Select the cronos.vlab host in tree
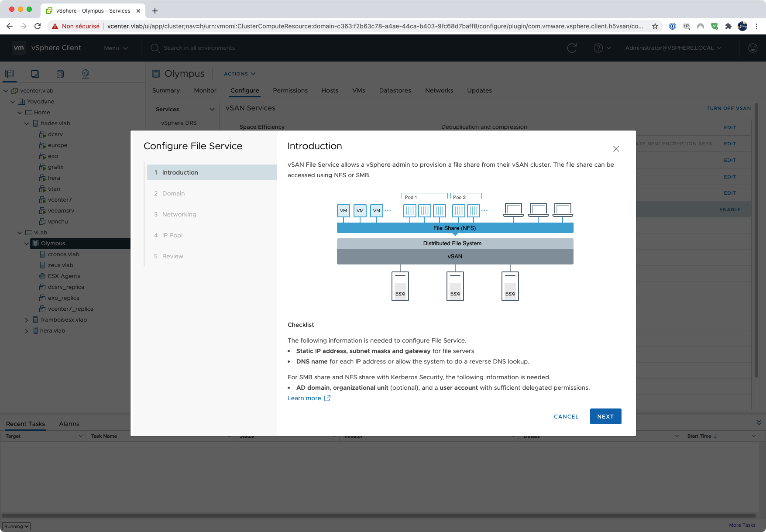The width and height of the screenshot is (766, 532). (x=63, y=254)
